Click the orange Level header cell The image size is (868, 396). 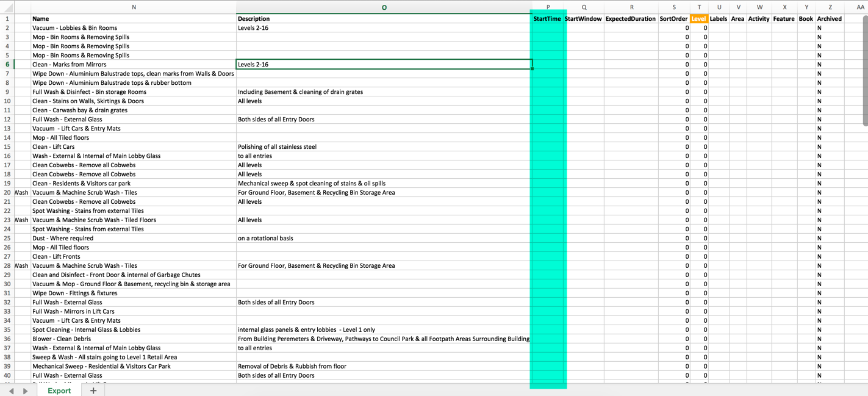point(698,19)
